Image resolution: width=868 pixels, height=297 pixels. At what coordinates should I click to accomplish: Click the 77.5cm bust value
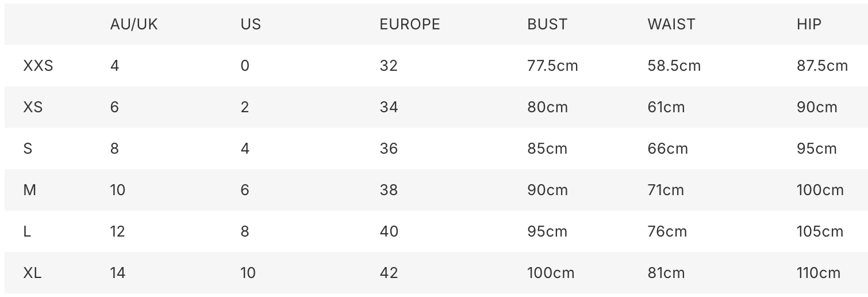click(552, 66)
